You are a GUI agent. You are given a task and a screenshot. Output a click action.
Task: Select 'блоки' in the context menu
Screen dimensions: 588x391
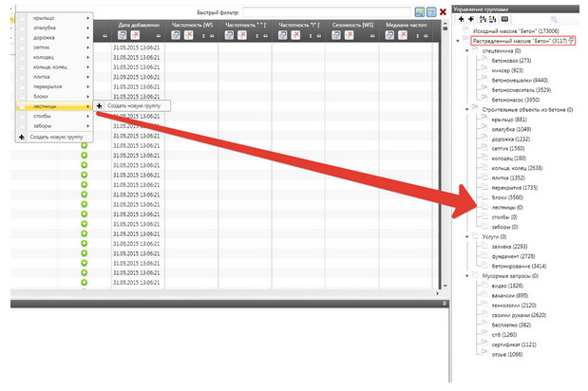(x=39, y=96)
